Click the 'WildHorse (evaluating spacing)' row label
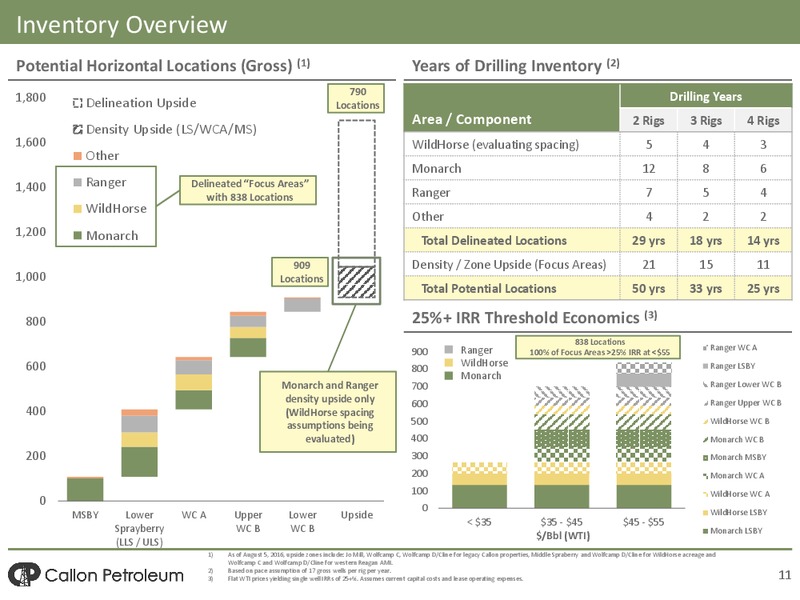This screenshot has height=600, width=800. point(495,144)
